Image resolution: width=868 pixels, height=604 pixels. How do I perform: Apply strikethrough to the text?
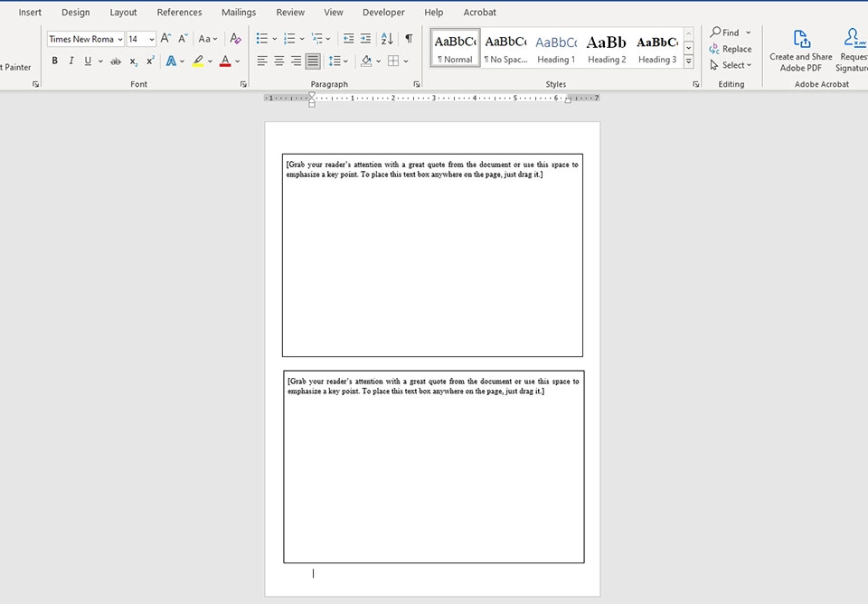(x=115, y=61)
